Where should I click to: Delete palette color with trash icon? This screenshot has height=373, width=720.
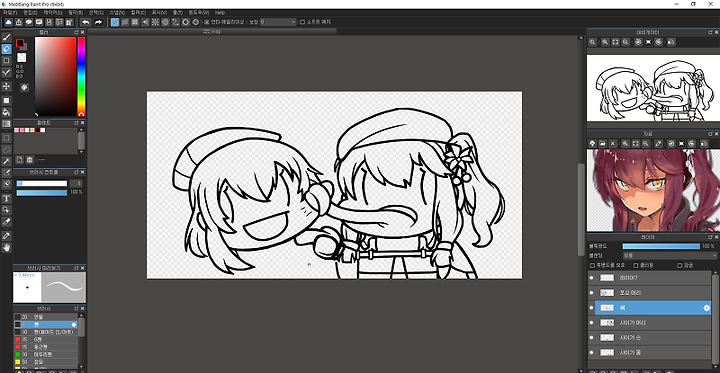click(30, 160)
